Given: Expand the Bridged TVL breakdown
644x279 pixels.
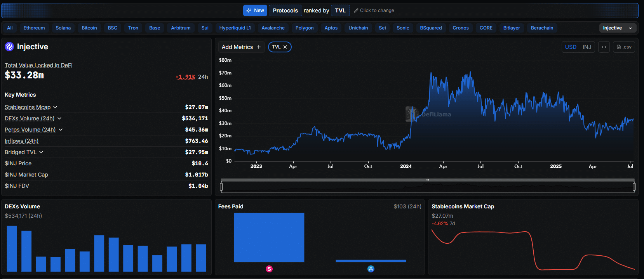Looking at the screenshot, I should pos(41,152).
